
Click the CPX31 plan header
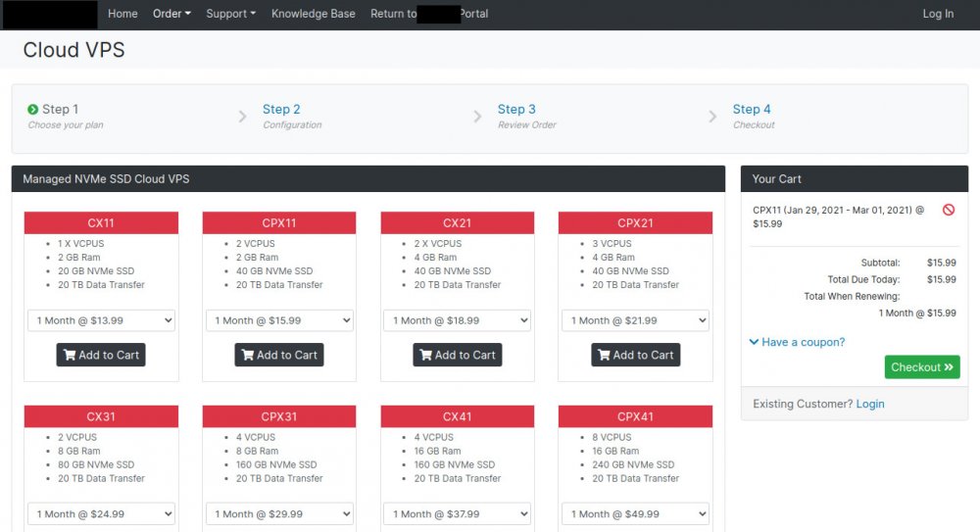tap(279, 416)
